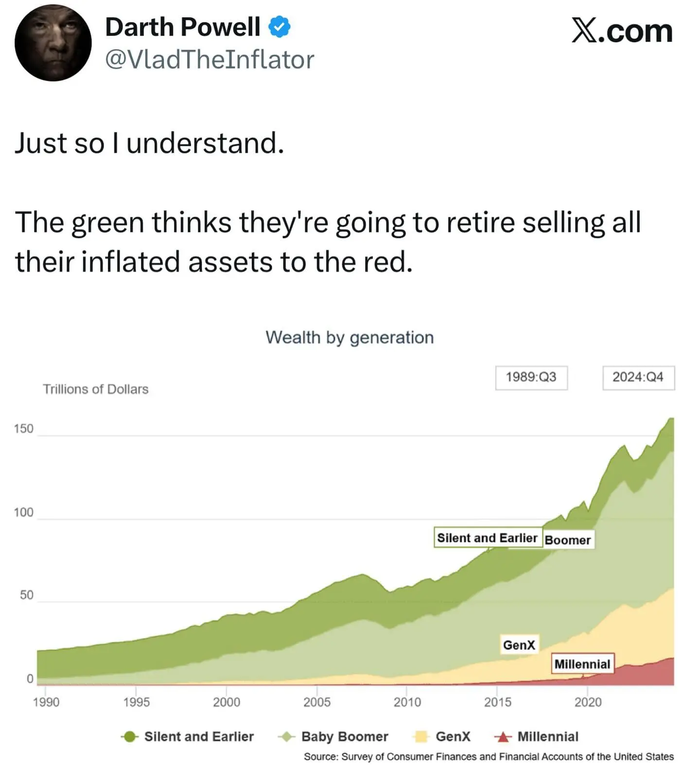Open the 2024:Q4 end date box

[x=638, y=377]
